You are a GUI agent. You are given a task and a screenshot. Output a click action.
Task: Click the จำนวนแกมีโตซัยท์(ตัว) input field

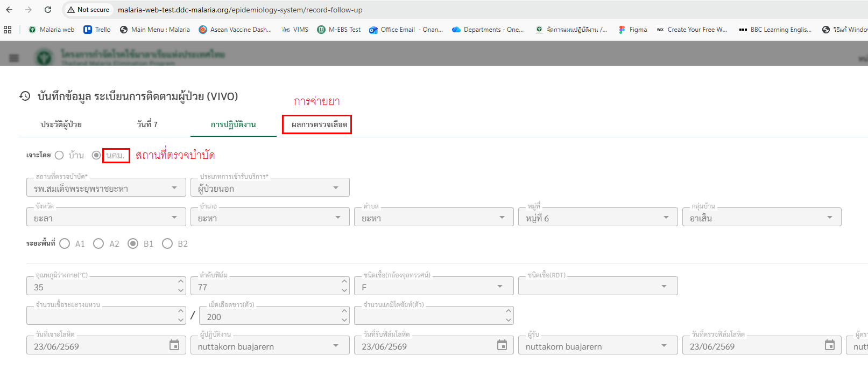point(434,316)
